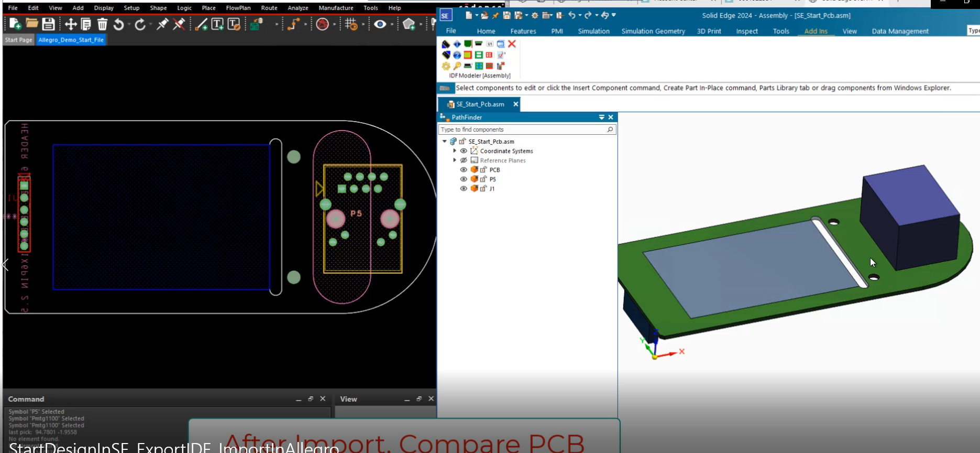Toggle visibility eye of Reference Planes
The image size is (980, 453).
464,160
